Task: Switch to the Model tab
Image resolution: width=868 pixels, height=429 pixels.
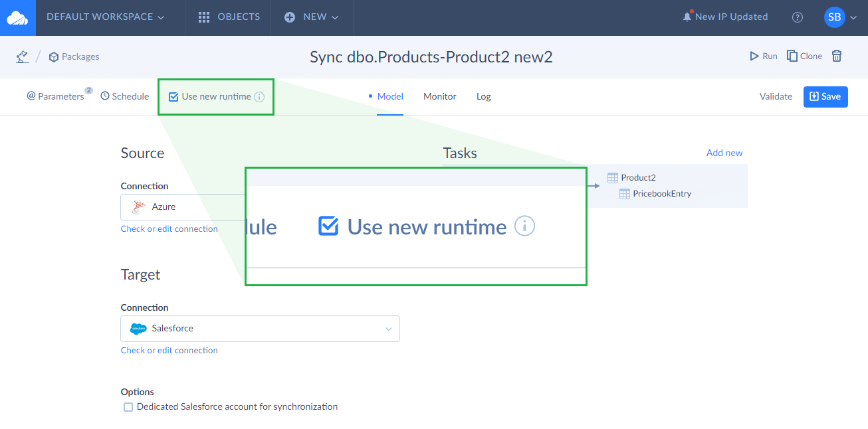Action: pyautogui.click(x=390, y=96)
